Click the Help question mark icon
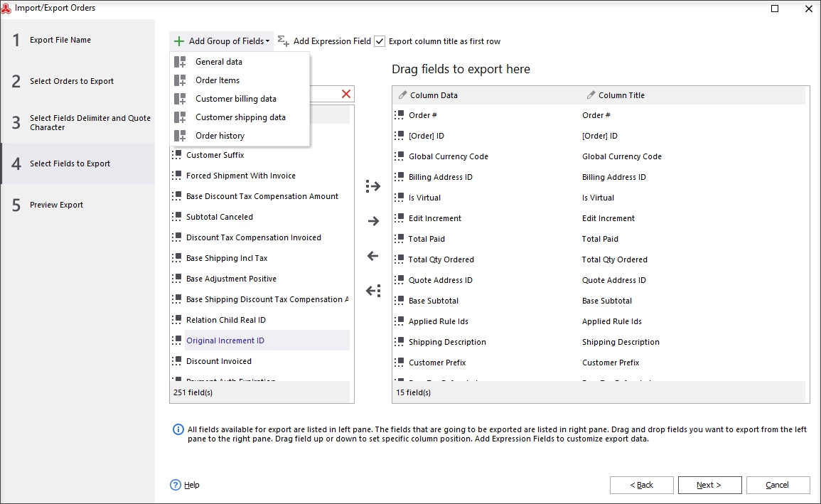 tap(176, 485)
